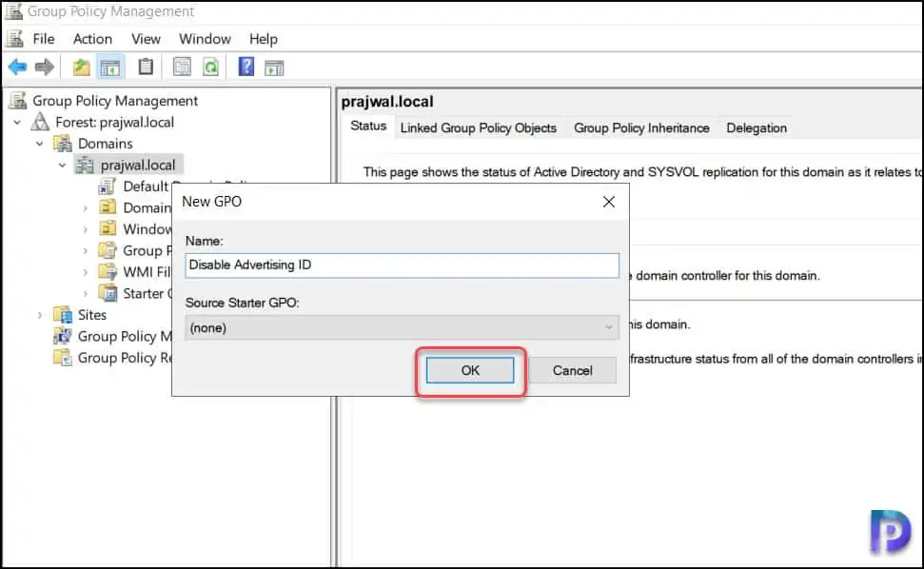Click the Forward arrow toolbar icon
This screenshot has height=569, width=924.
[x=45, y=68]
